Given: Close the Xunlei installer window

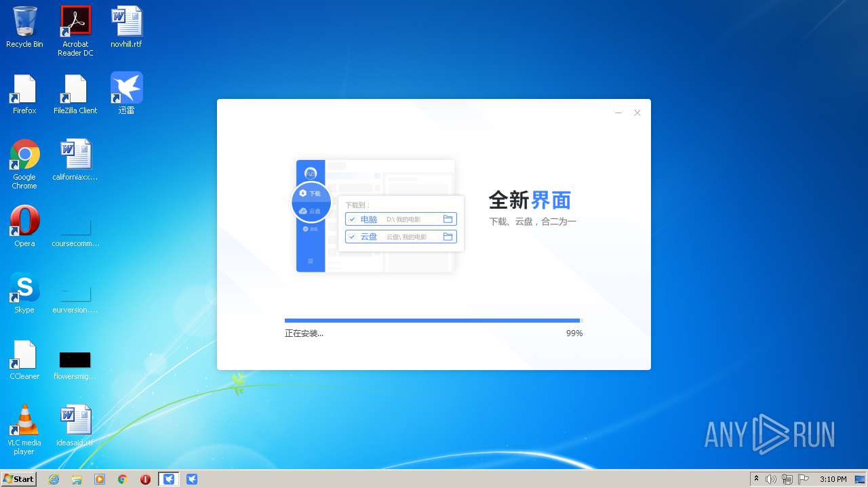Looking at the screenshot, I should (x=637, y=113).
